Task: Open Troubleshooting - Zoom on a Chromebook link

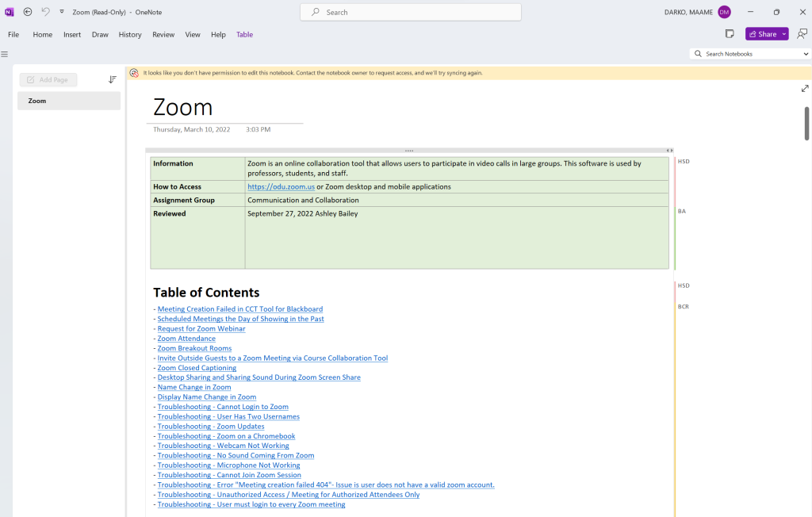Action: click(x=226, y=437)
